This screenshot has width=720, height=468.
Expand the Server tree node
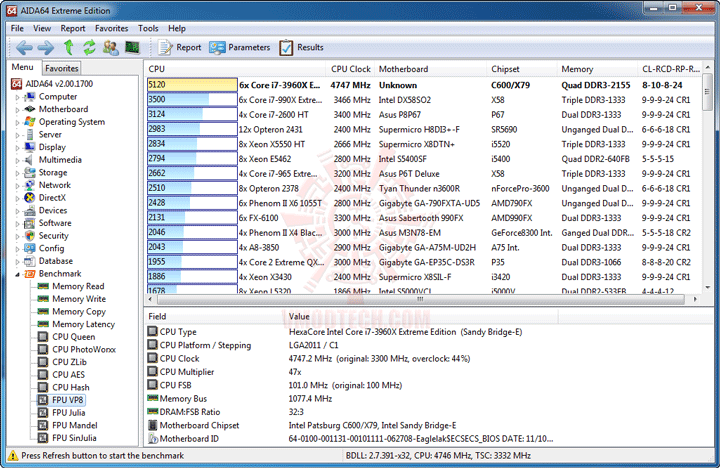pos(17,135)
